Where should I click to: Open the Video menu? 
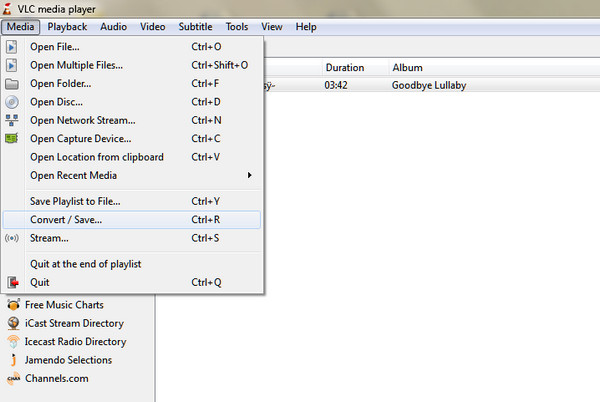(153, 27)
